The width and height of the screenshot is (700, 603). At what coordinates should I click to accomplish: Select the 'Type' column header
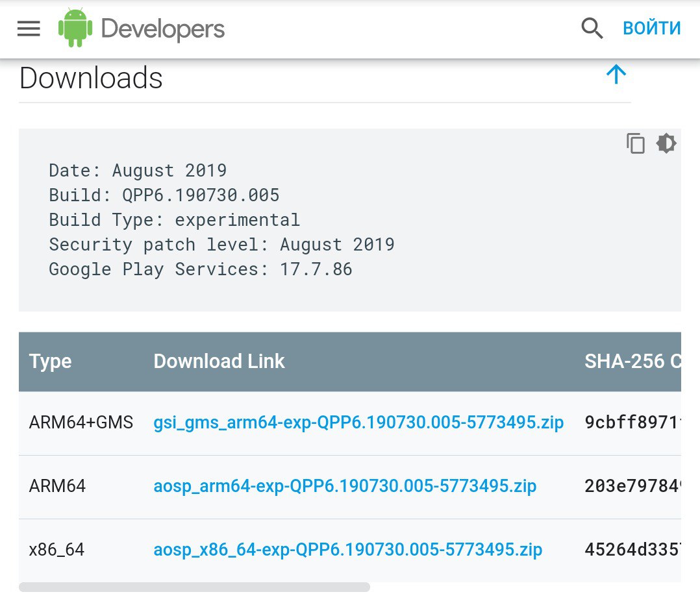(50, 361)
